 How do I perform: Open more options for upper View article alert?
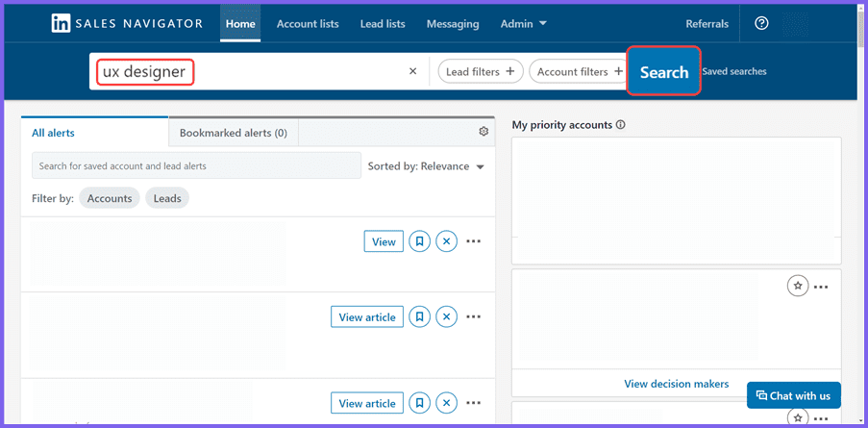473,316
